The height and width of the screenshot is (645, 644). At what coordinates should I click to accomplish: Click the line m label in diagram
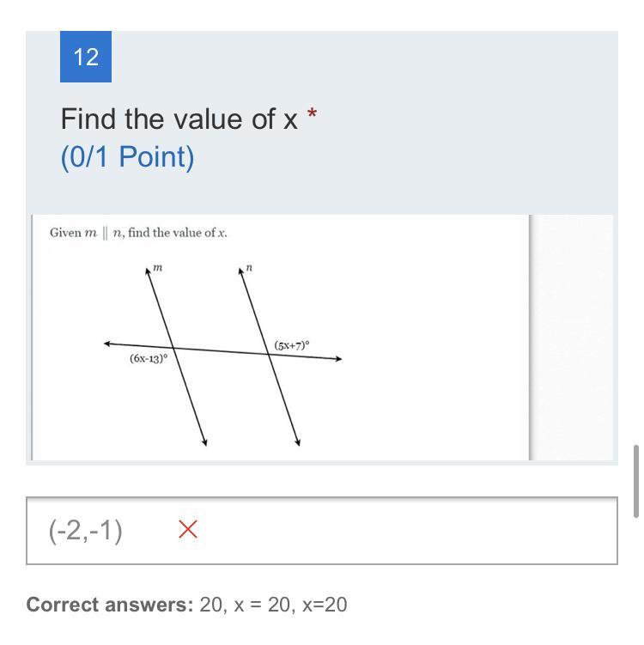(x=157, y=268)
